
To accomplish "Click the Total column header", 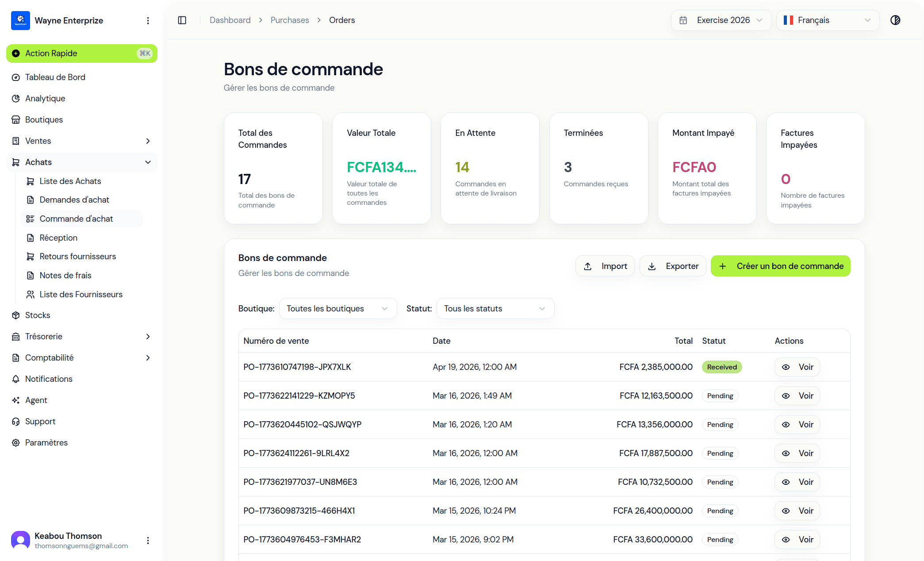I will pos(683,341).
